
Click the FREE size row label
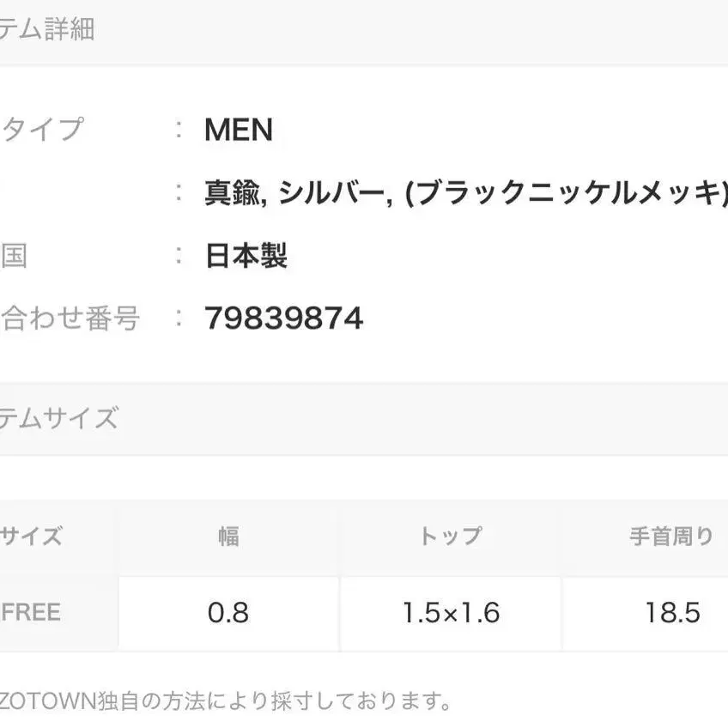point(31,612)
